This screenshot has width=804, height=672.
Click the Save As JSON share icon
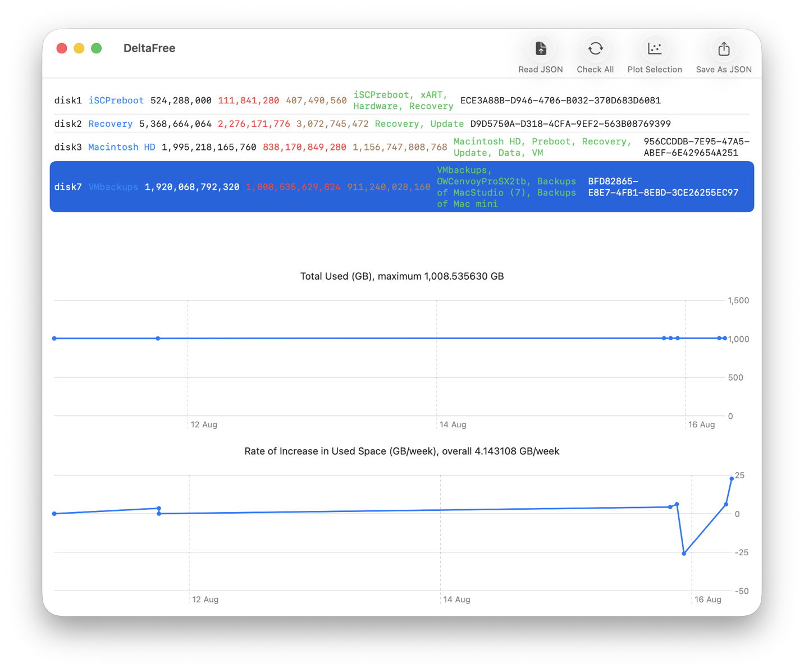click(x=724, y=49)
